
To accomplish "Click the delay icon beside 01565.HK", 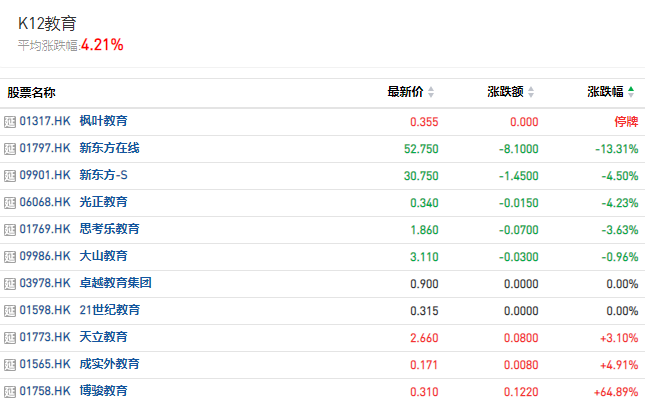I will pyautogui.click(x=10, y=365).
